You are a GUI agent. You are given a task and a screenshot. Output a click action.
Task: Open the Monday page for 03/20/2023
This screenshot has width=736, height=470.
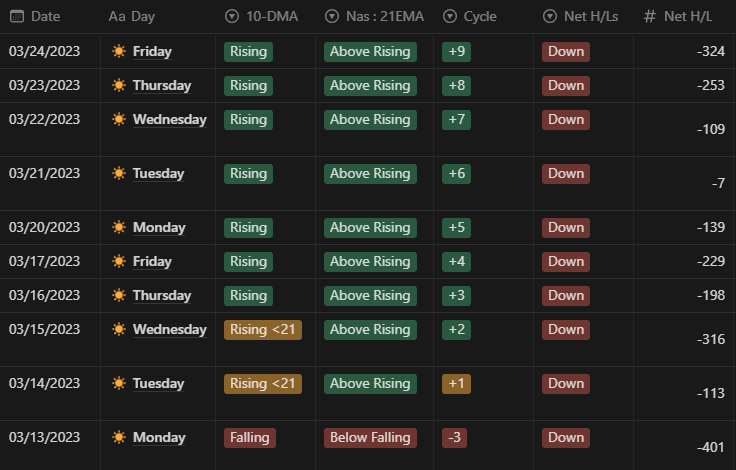(x=159, y=228)
